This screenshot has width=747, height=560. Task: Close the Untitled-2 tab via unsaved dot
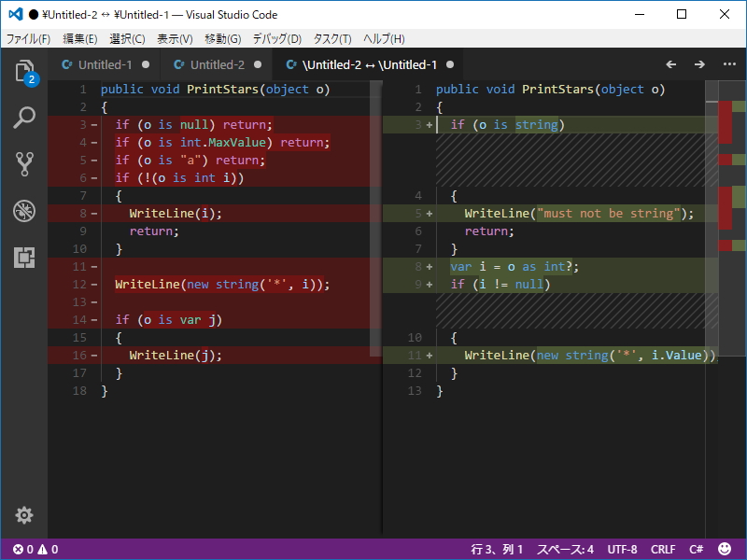258,64
